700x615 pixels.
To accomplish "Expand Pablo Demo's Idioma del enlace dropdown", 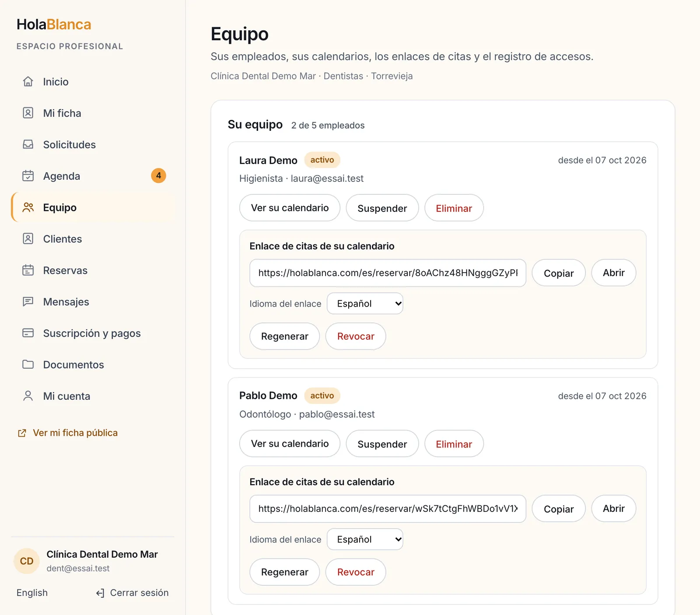I will click(365, 539).
